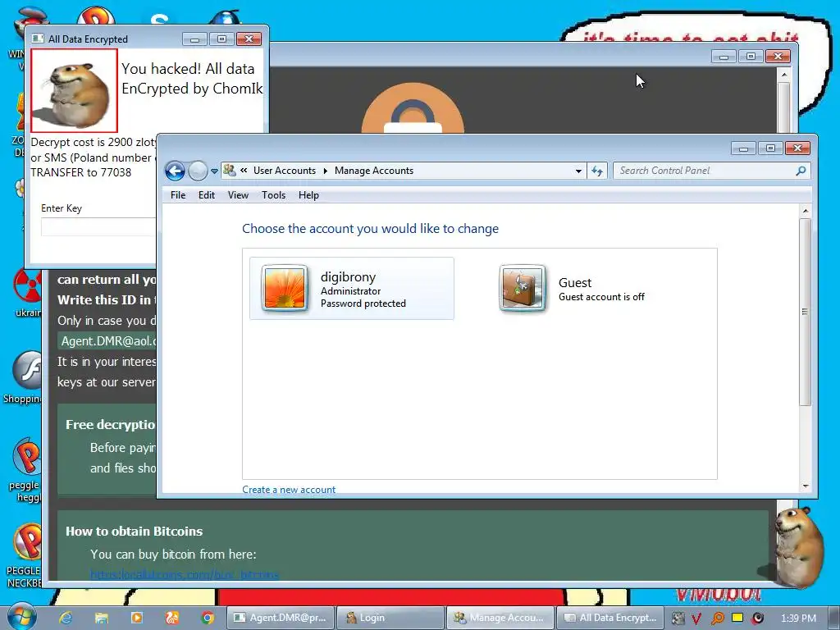The height and width of the screenshot is (630, 840).
Task: Launch Google Chrome from taskbar
Action: click(x=208, y=618)
